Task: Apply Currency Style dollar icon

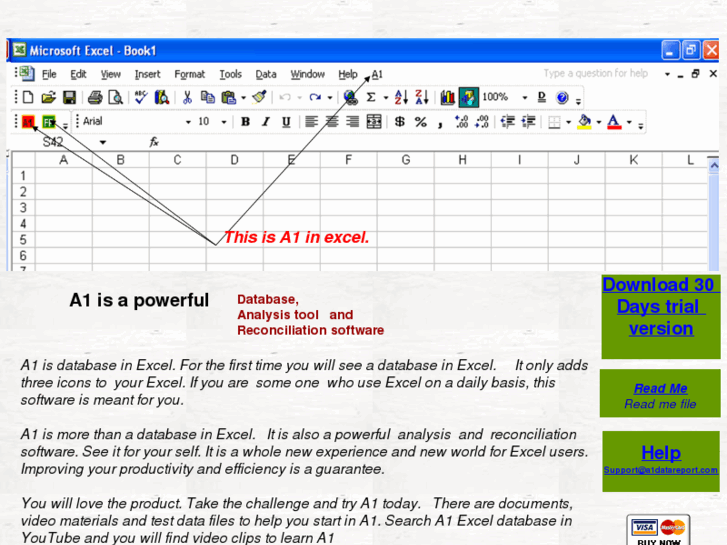Action: pos(400,122)
